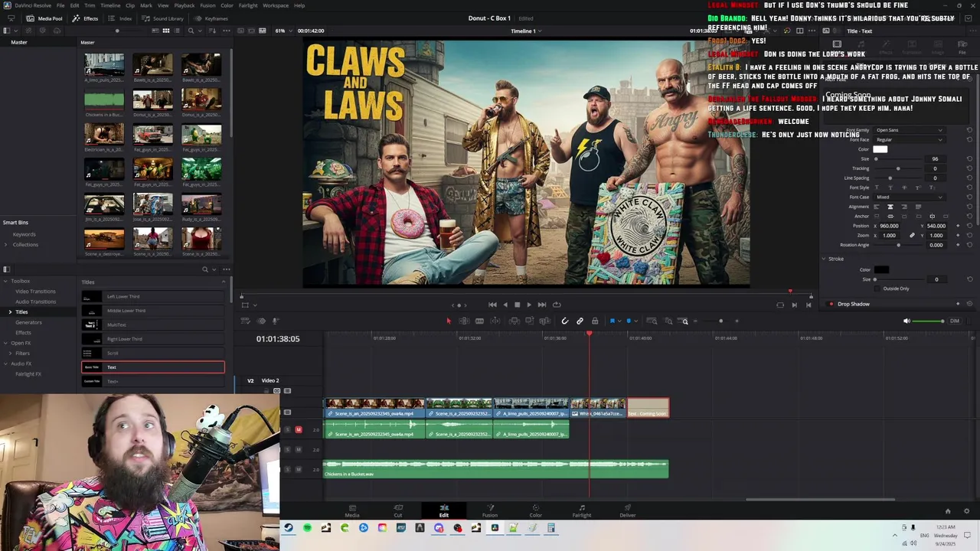
Task: Open the Font Case Mixed dropdown
Action: pyautogui.click(x=909, y=197)
